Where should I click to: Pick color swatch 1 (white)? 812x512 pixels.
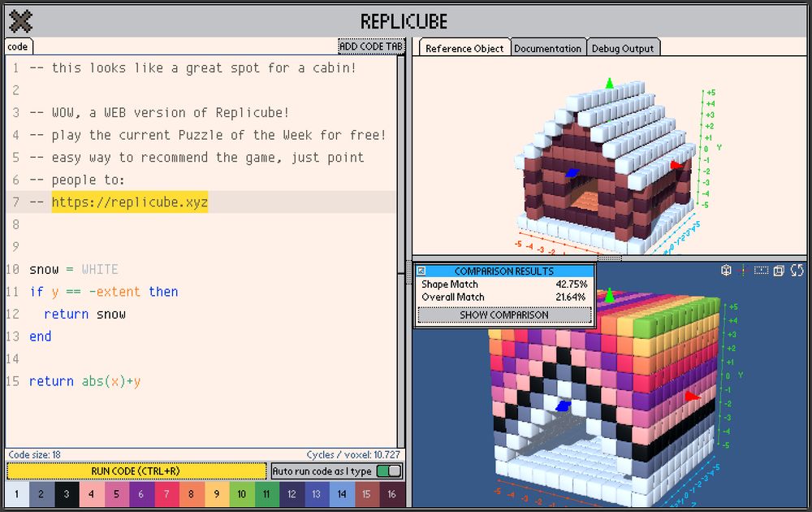[16, 494]
